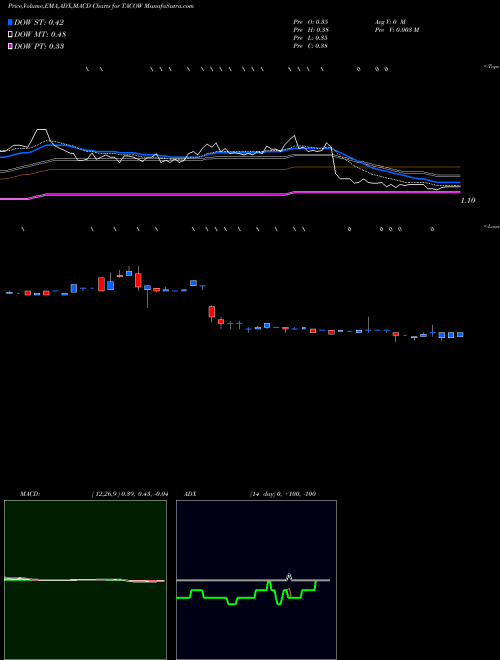Screen dimensions: 500x660
Task: Click the blue DOW ST legend swatch
Action: (x=10, y=22)
